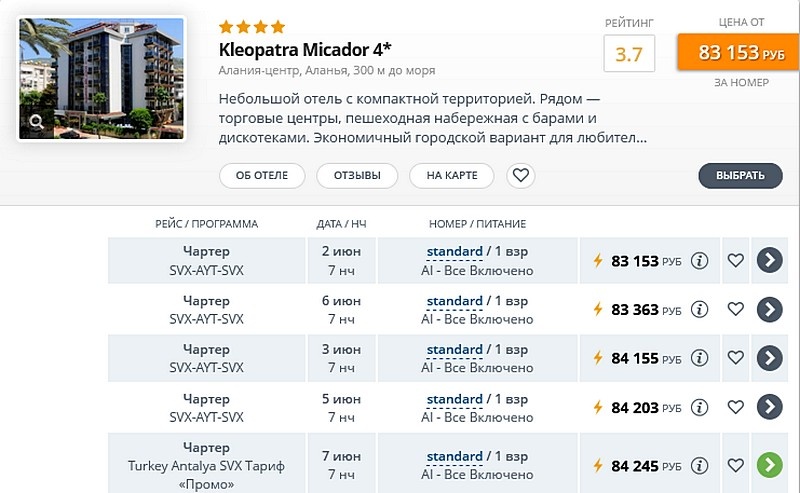Open the green arrow on Promo tour
The height and width of the screenshot is (493, 800).
coord(769,465)
